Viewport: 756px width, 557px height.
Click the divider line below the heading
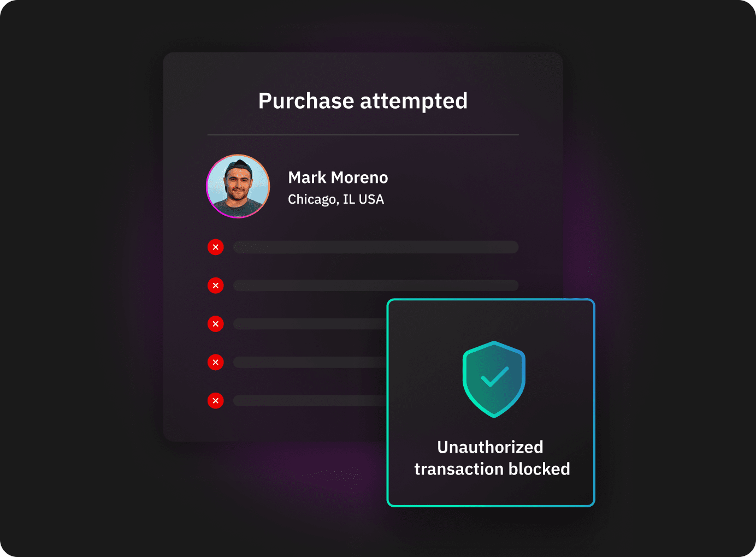[363, 134]
